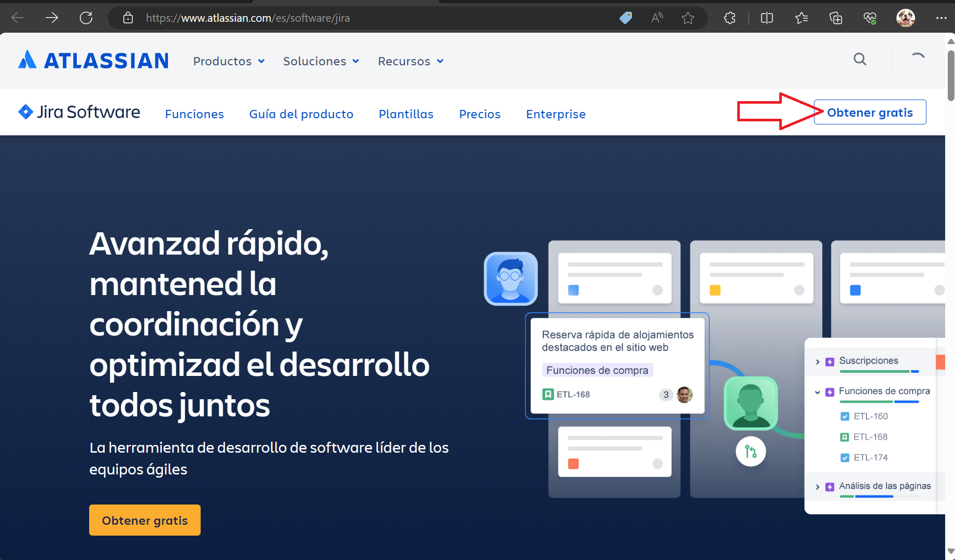The height and width of the screenshot is (560, 955).
Task: Go back using the browser back arrow
Action: tap(18, 18)
